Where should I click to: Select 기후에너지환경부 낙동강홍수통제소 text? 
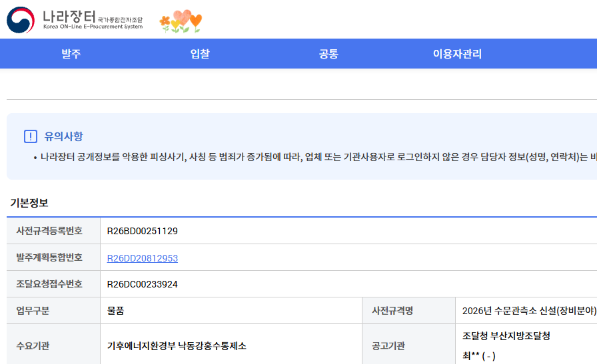point(177,346)
